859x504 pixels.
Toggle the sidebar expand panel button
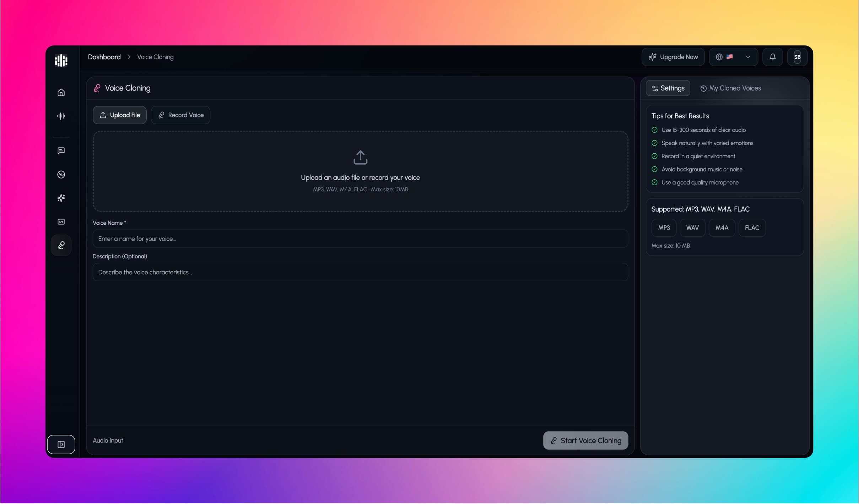[61, 444]
